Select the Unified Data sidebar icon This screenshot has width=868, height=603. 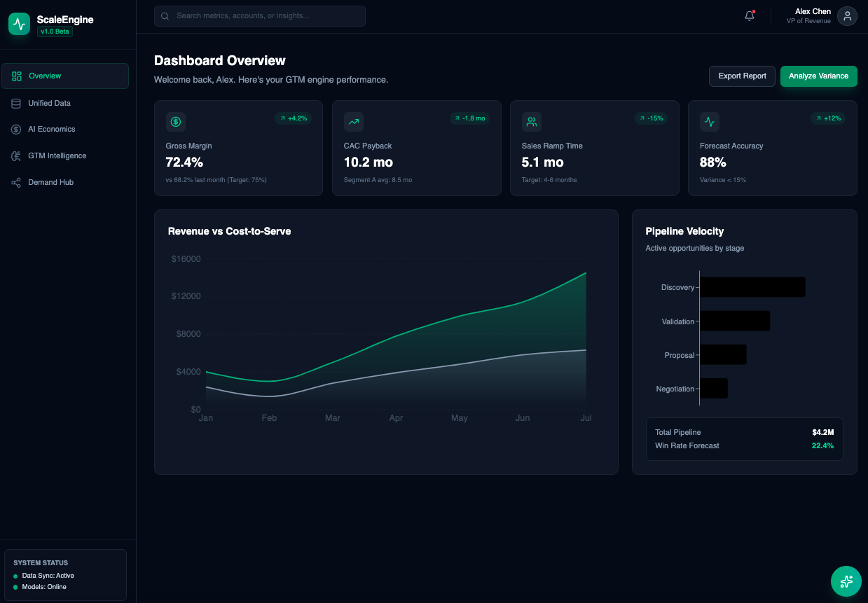click(x=15, y=102)
